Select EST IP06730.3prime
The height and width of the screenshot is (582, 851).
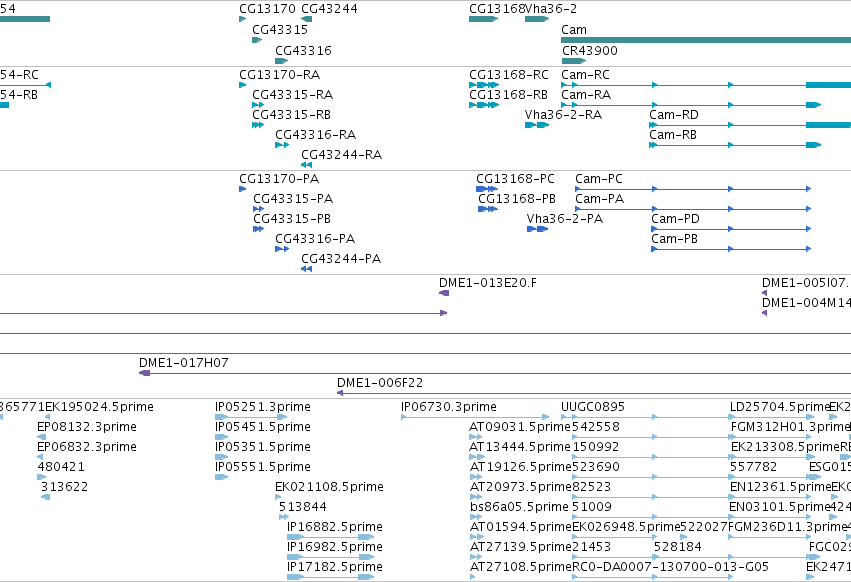(449, 407)
